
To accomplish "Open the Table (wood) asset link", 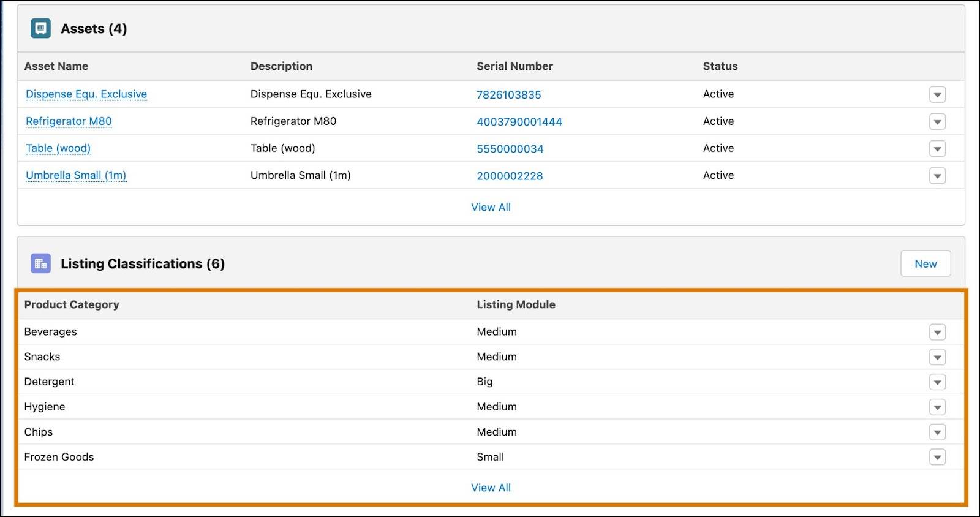I will point(58,148).
